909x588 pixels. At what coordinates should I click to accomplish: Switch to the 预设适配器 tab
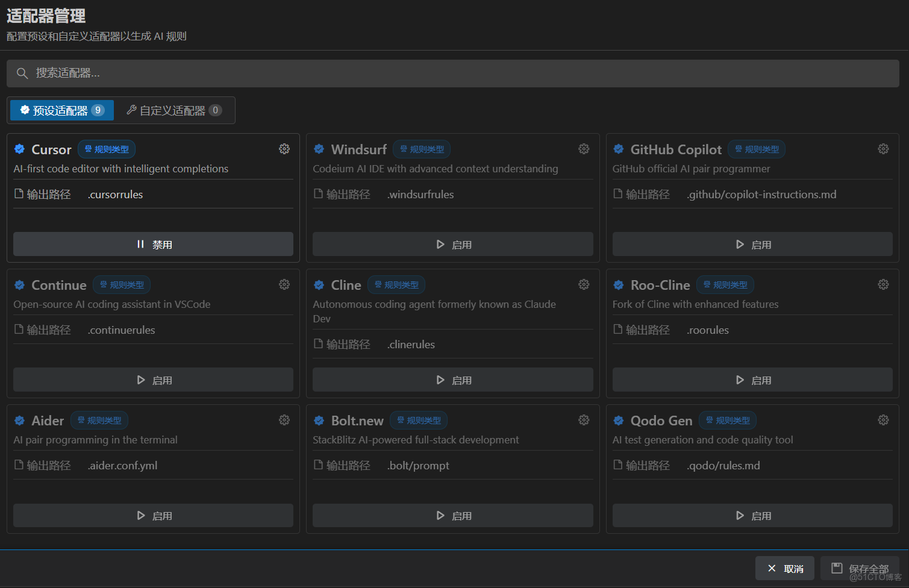pos(61,110)
